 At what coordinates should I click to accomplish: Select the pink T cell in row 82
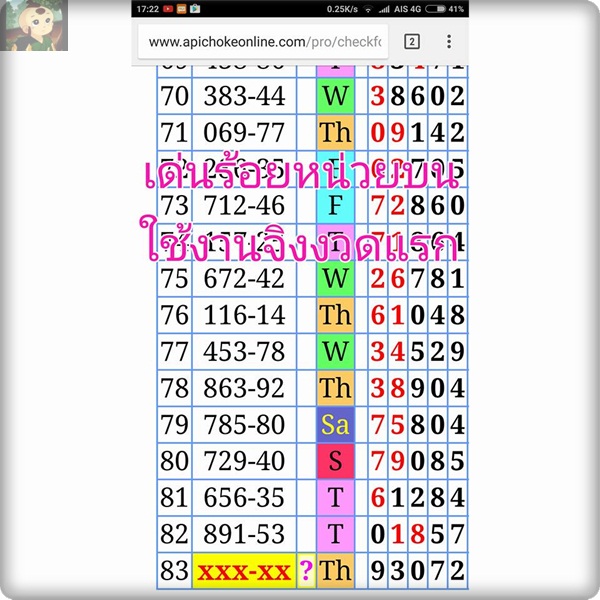335,534
